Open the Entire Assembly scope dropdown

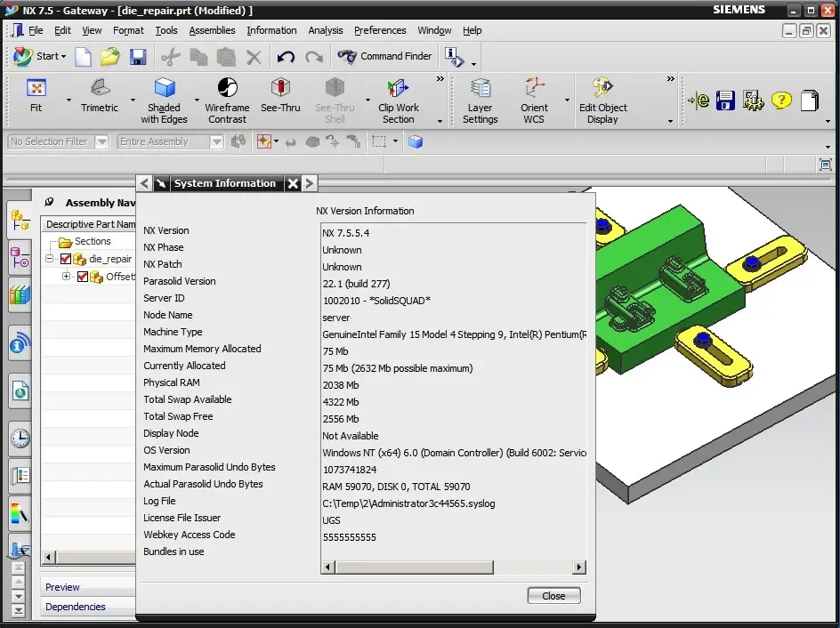tap(216, 141)
